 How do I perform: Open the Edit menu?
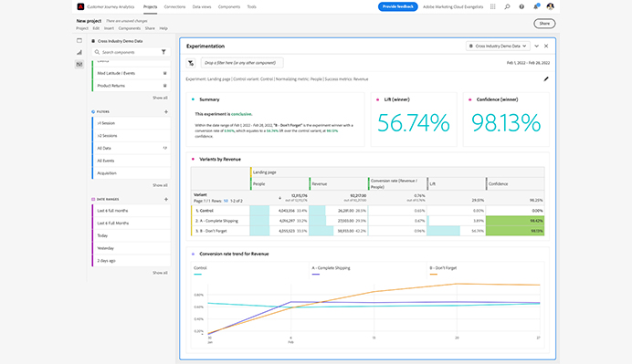(x=96, y=28)
